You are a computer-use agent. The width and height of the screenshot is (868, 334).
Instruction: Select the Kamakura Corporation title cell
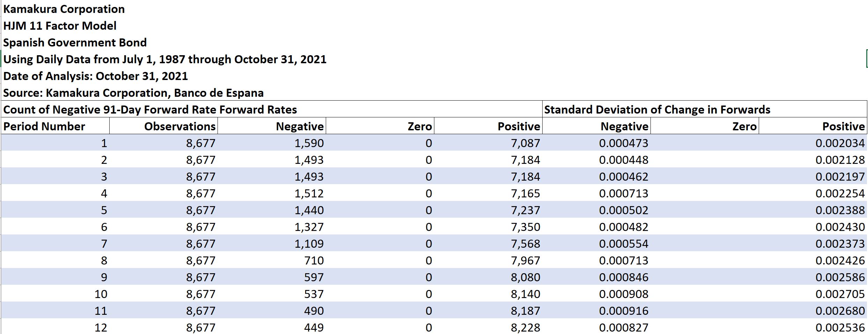click(64, 9)
